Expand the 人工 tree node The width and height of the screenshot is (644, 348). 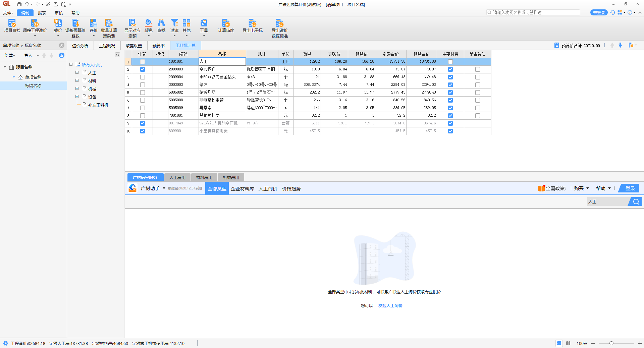pos(77,72)
